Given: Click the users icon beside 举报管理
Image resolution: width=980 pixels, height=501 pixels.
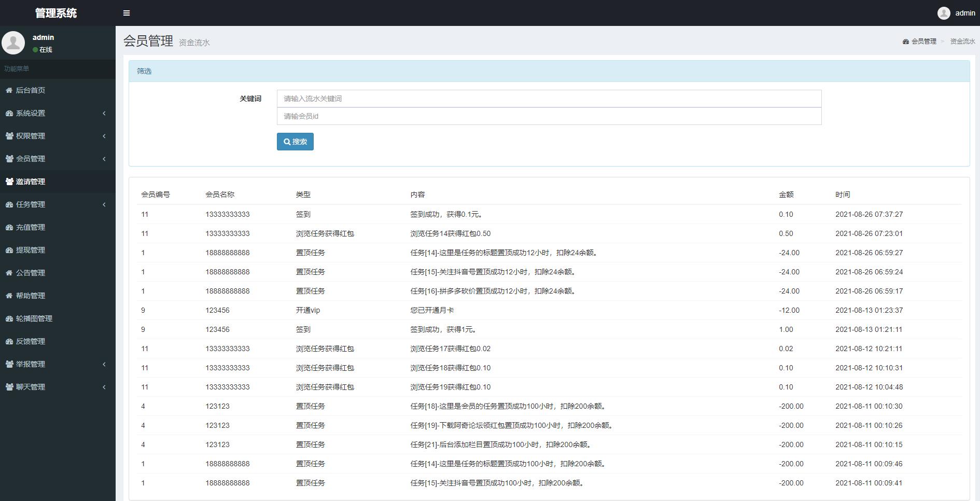Looking at the screenshot, I should [9, 364].
